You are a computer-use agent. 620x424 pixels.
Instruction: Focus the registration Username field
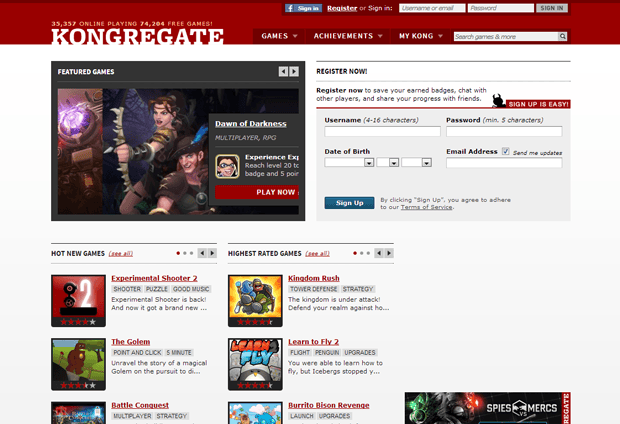(382, 131)
